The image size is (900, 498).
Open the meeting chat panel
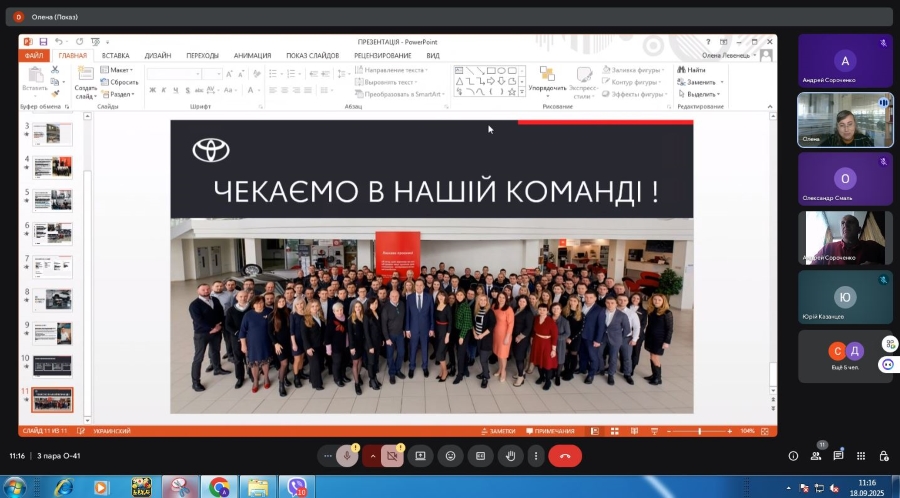(838, 456)
